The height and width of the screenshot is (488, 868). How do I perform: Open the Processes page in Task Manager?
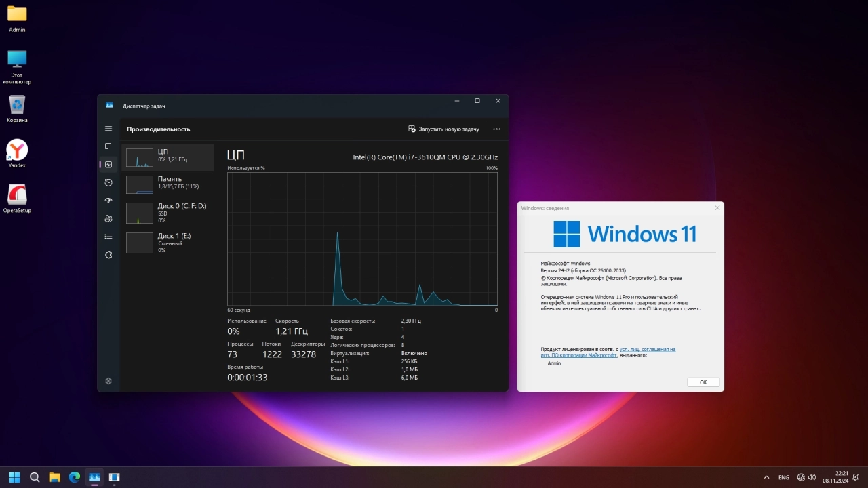point(108,146)
